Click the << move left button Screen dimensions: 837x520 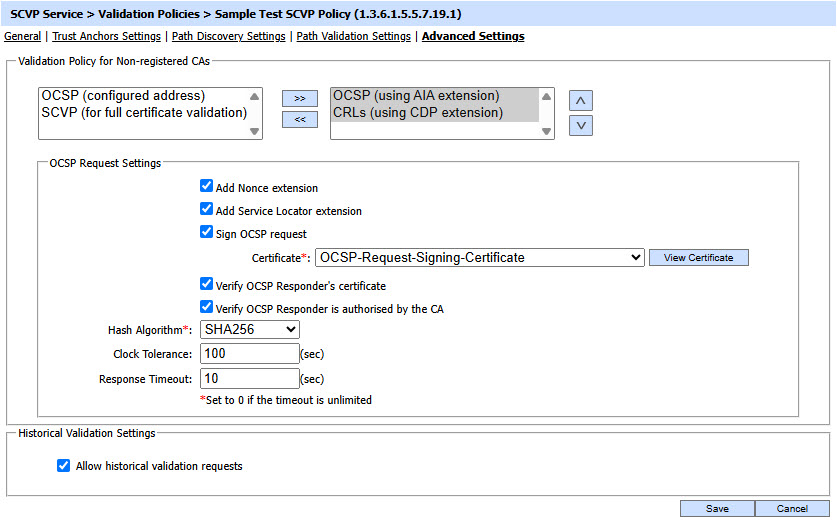tap(299, 120)
